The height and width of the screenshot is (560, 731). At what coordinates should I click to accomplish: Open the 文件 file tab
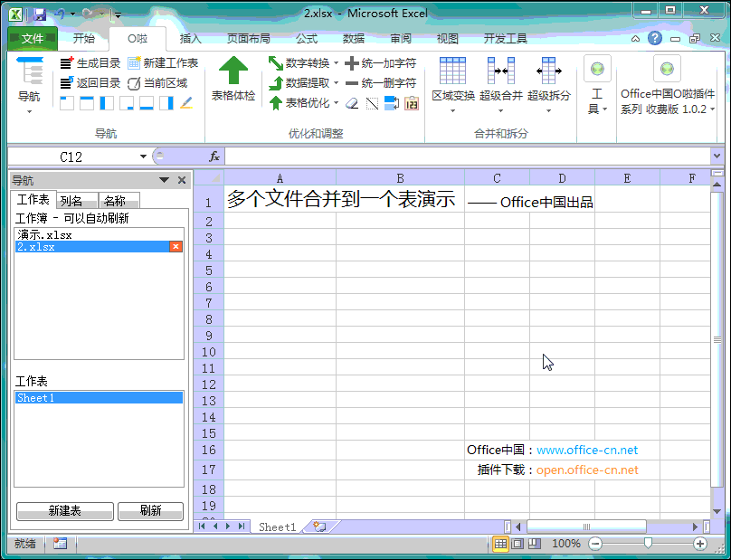tap(33, 39)
